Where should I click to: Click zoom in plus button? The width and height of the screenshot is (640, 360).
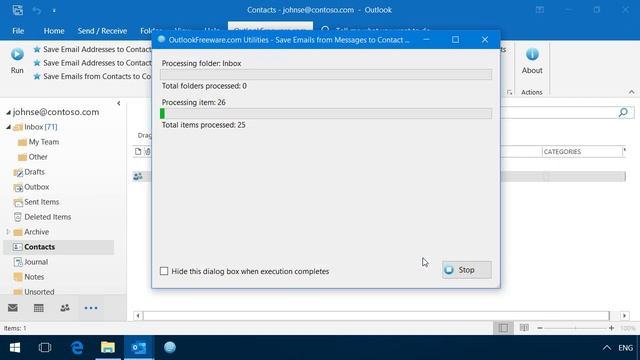pyautogui.click(x=611, y=328)
